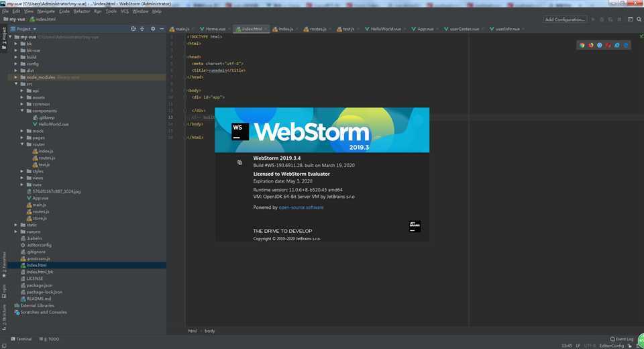Click the LF line separator in status bar
This screenshot has width=644, height=349.
(x=578, y=346)
